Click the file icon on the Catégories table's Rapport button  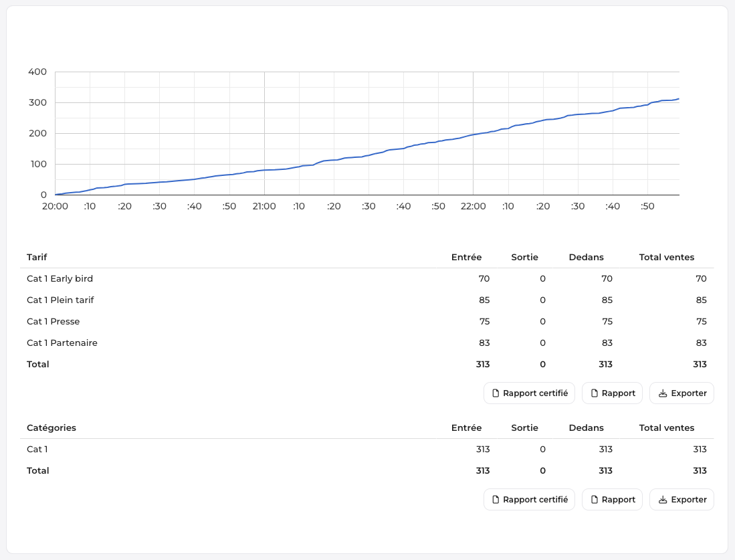[594, 500]
